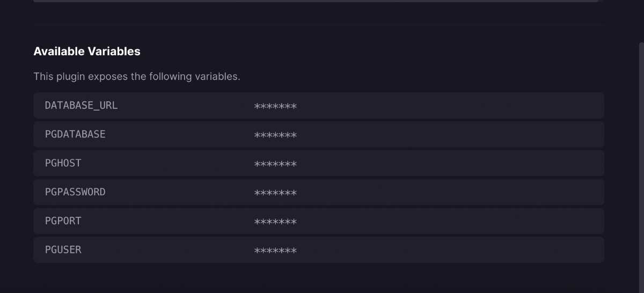The height and width of the screenshot is (293, 644).
Task: Select the PGDATABASE variable name
Action: pyautogui.click(x=75, y=135)
